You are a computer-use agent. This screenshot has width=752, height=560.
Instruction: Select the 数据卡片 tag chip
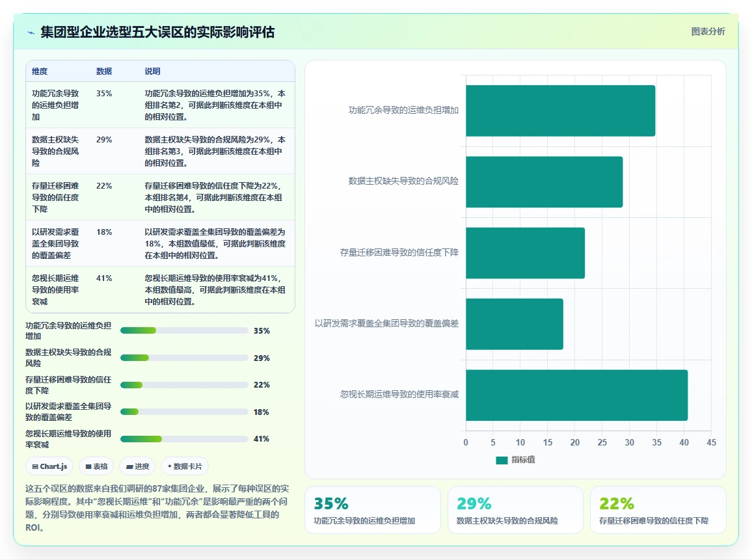pos(185,466)
